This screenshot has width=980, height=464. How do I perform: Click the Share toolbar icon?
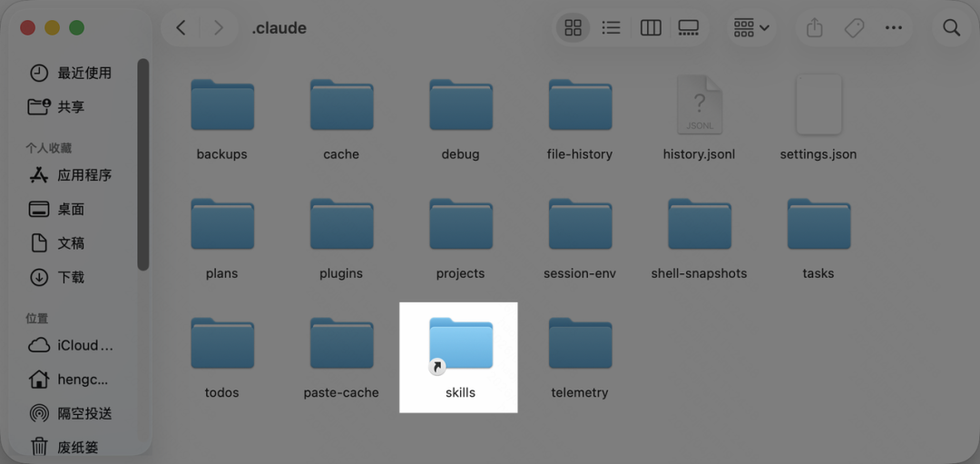pos(814,27)
